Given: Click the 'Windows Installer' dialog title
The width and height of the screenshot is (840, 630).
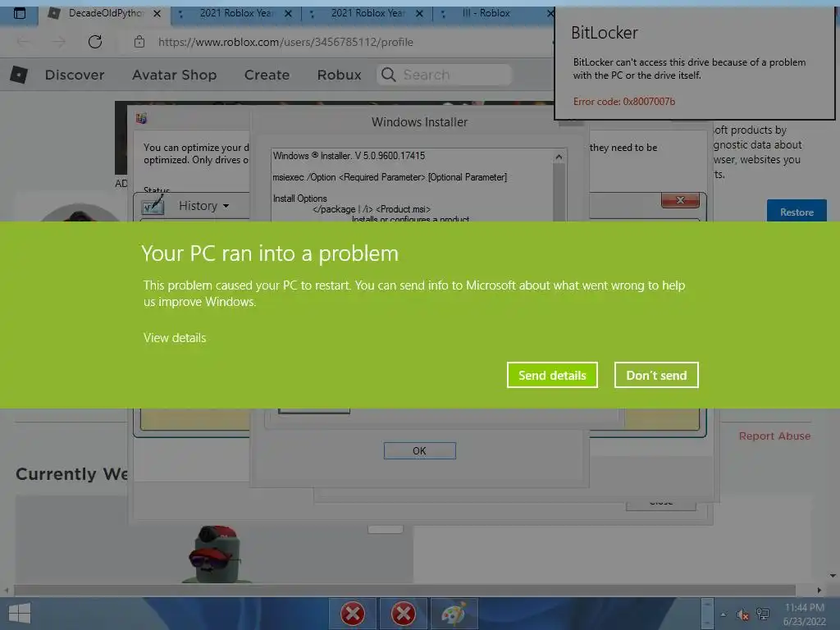Looking at the screenshot, I should pyautogui.click(x=419, y=122).
